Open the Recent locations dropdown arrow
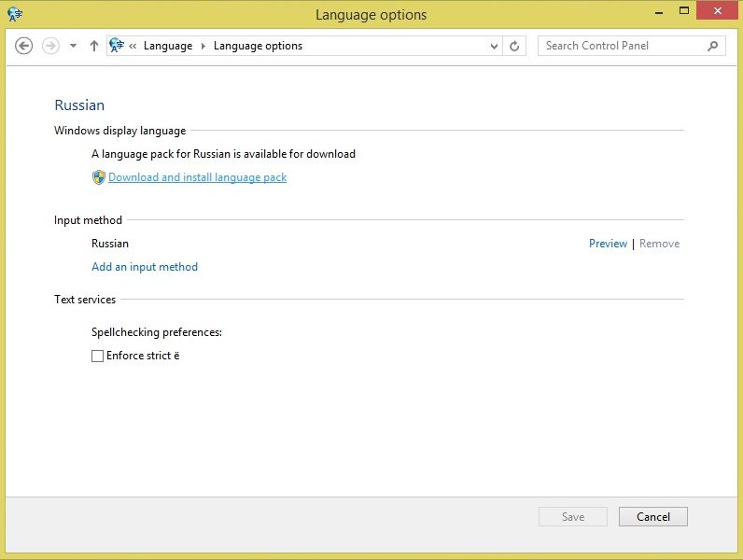743x560 pixels. point(73,46)
